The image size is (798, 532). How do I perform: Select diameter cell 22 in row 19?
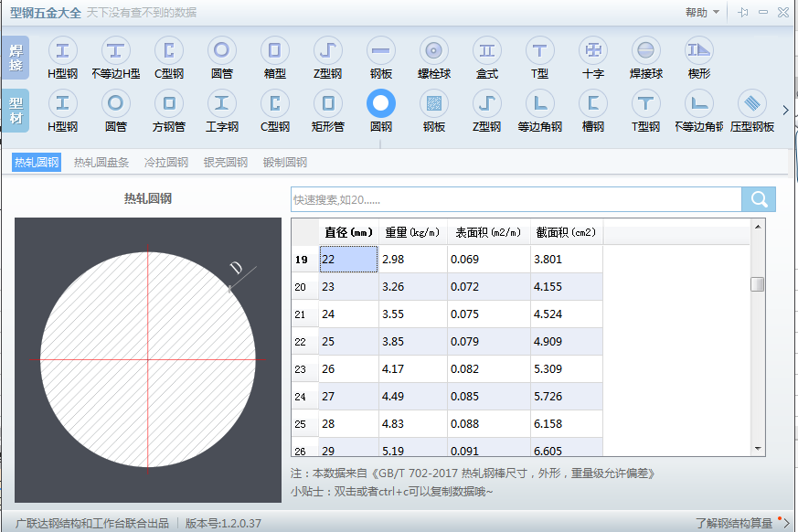pyautogui.click(x=348, y=259)
